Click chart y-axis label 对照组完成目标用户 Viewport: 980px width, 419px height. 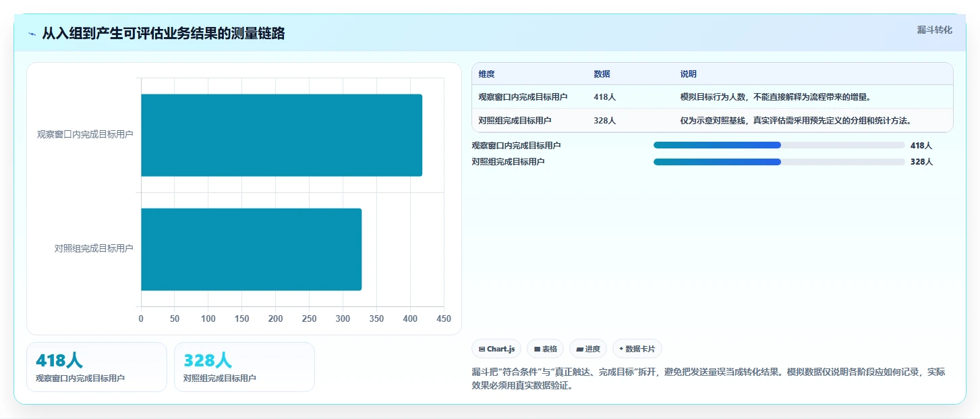point(94,248)
